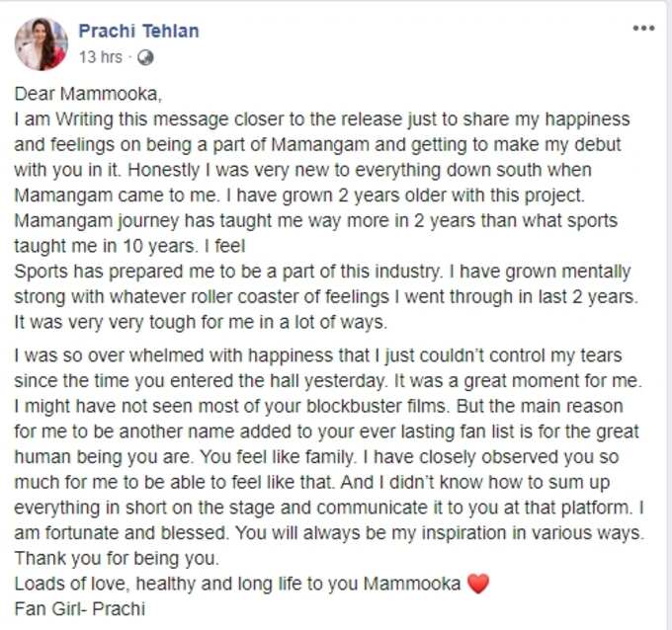
Task: Click the line starting 'since the time you entered'
Action: coord(328,381)
